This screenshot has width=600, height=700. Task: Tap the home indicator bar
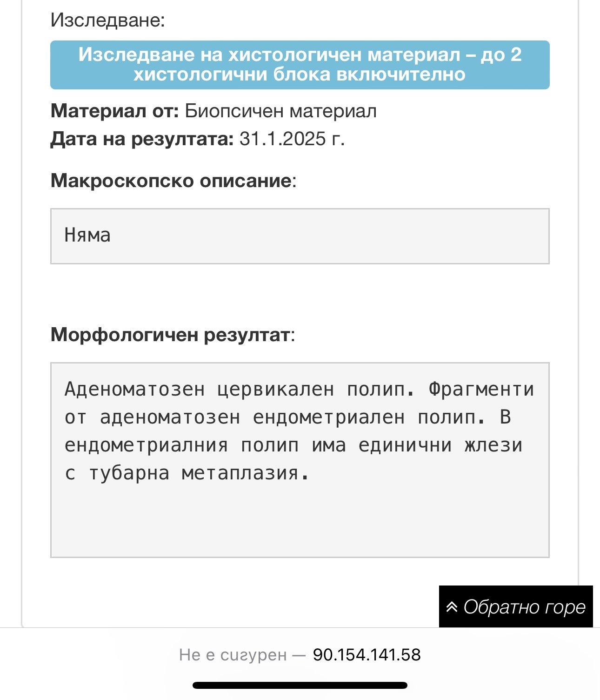300,685
